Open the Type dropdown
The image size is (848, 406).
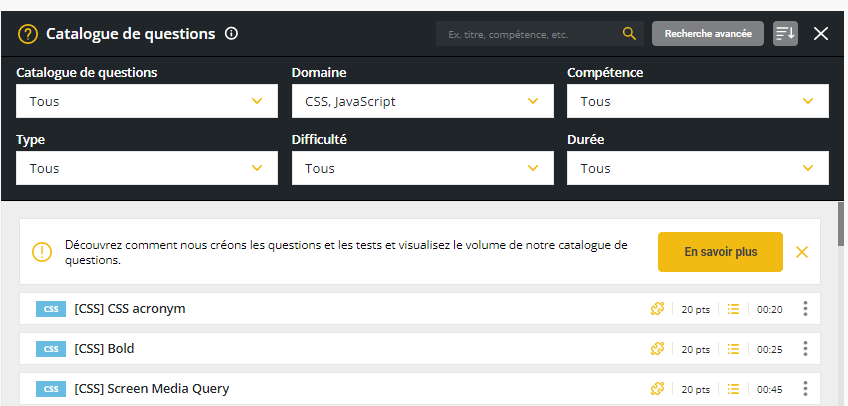pyautogui.click(x=147, y=168)
